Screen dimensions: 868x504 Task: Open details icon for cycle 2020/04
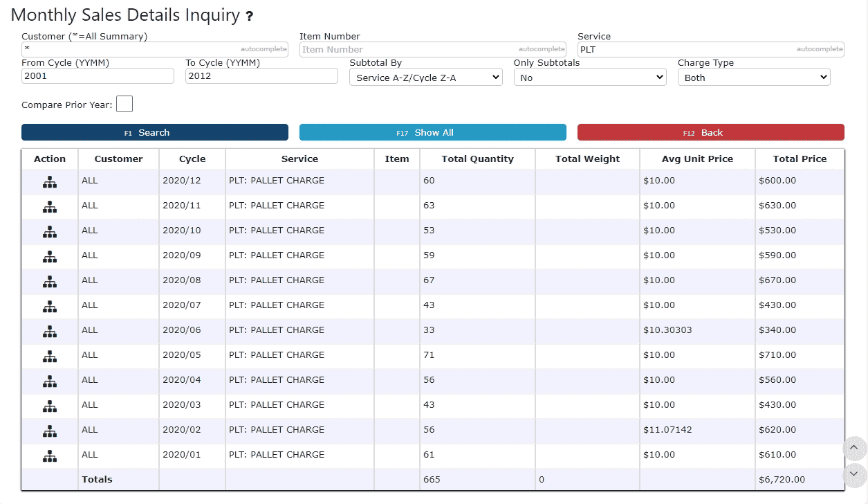(50, 381)
